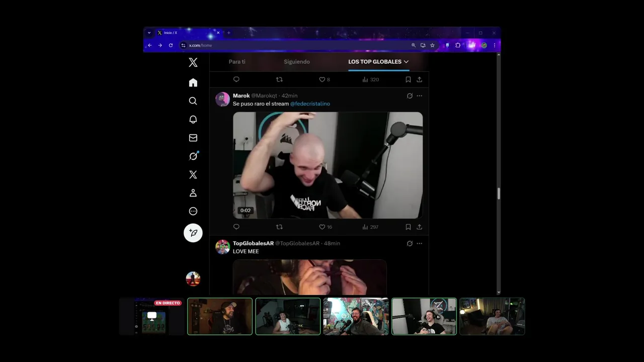Play the LOVE MEE post video

pos(310,277)
